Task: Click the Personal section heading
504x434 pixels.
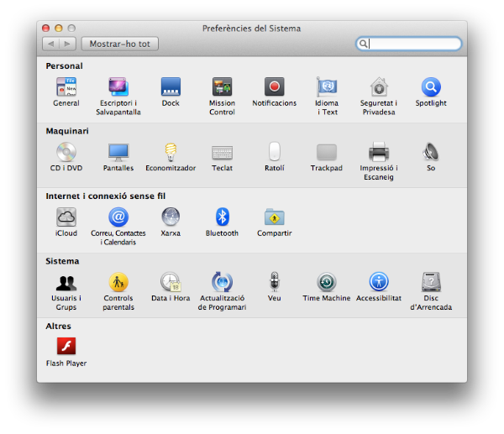Action: [65, 65]
